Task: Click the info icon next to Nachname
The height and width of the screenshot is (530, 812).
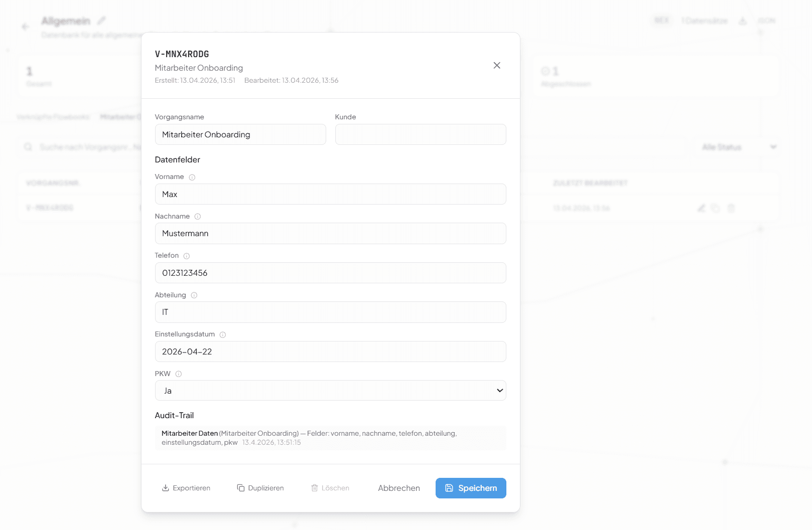Action: click(198, 216)
